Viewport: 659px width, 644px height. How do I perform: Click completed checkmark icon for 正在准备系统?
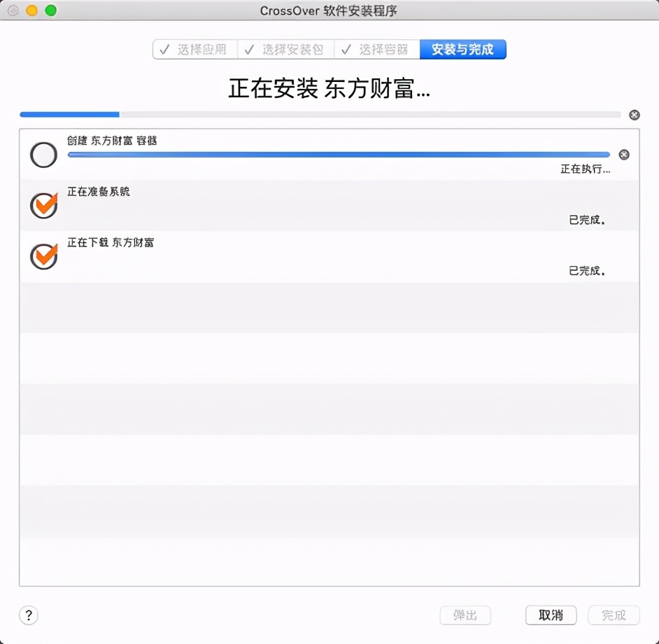point(43,205)
